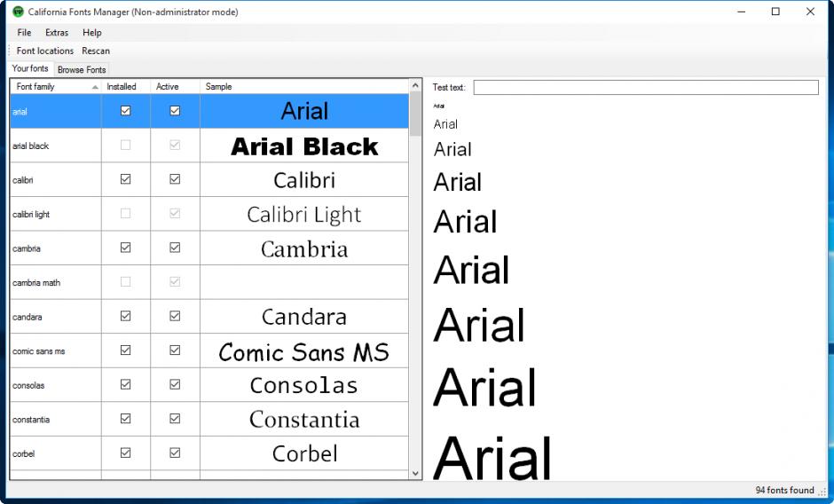The width and height of the screenshot is (834, 504).
Task: Toggle Installed checkbox for cambria math
Action: pos(125,281)
